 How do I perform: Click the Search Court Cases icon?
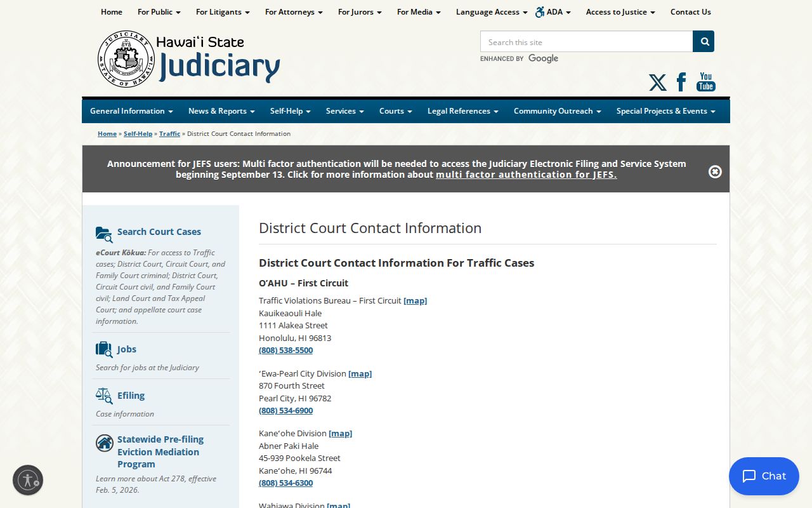(x=104, y=234)
